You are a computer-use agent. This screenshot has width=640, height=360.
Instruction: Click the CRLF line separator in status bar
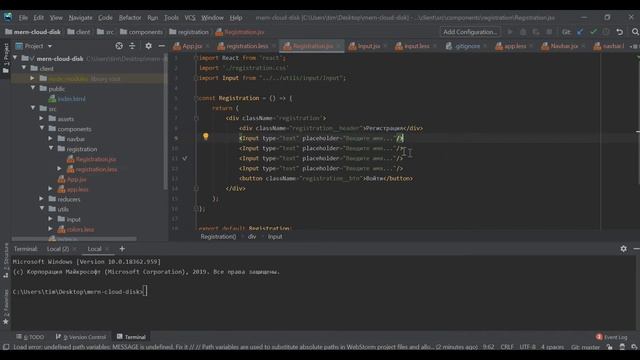coord(507,347)
